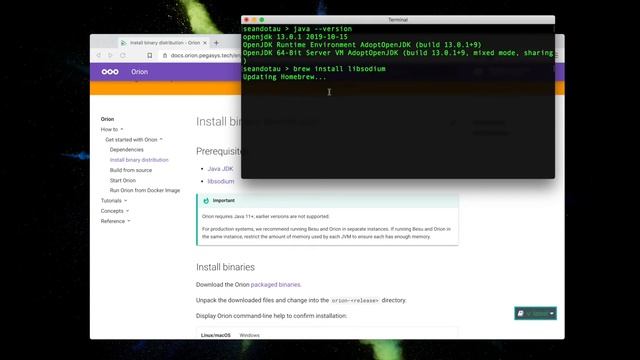This screenshot has width=640, height=360.
Task: Maximize the Terminal with green button
Action: (262, 20)
